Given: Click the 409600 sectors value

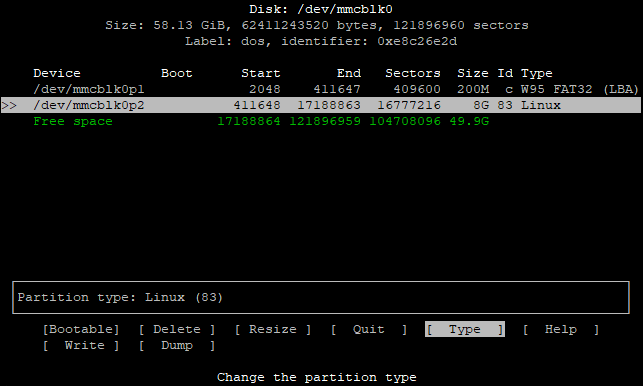Looking at the screenshot, I should click(417, 89).
